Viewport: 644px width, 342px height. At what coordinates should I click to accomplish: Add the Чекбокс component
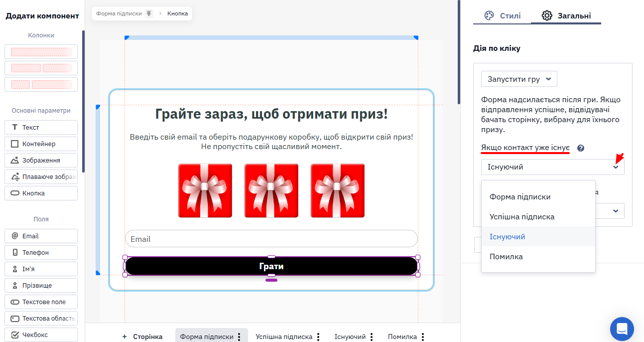tap(41, 335)
